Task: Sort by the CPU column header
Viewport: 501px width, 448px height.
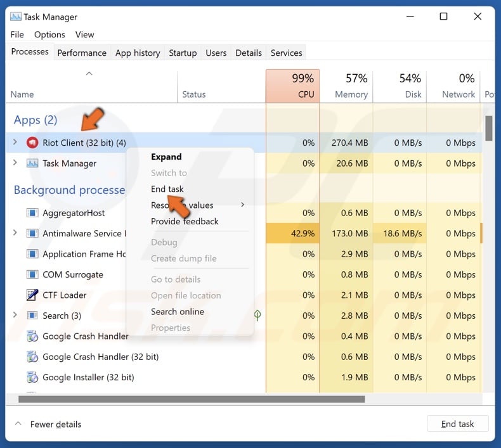Action: [292, 86]
